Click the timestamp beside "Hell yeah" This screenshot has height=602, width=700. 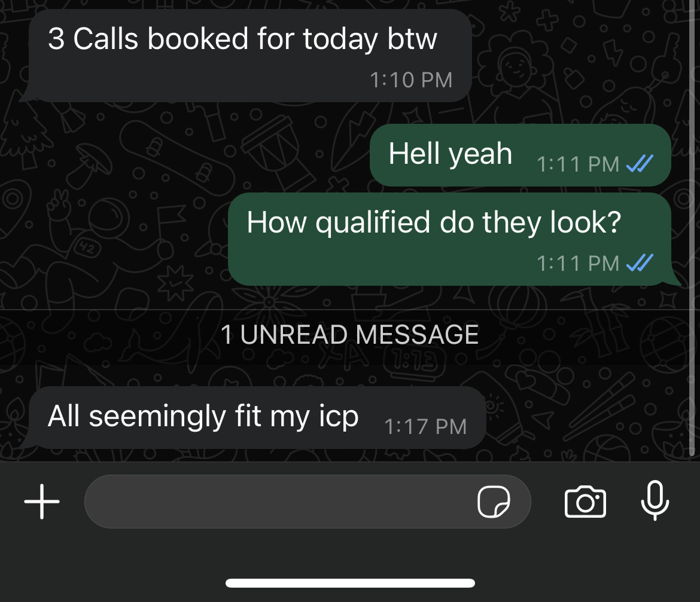[x=578, y=164]
